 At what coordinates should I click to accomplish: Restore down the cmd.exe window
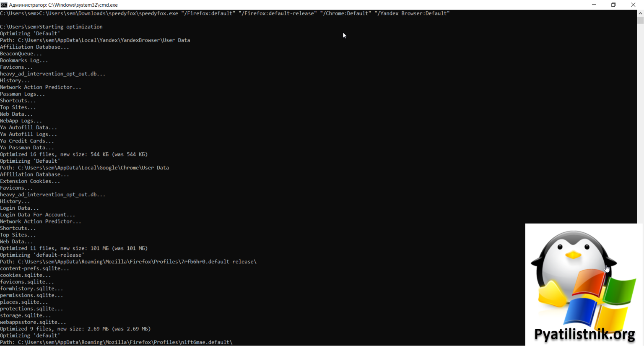click(x=613, y=5)
